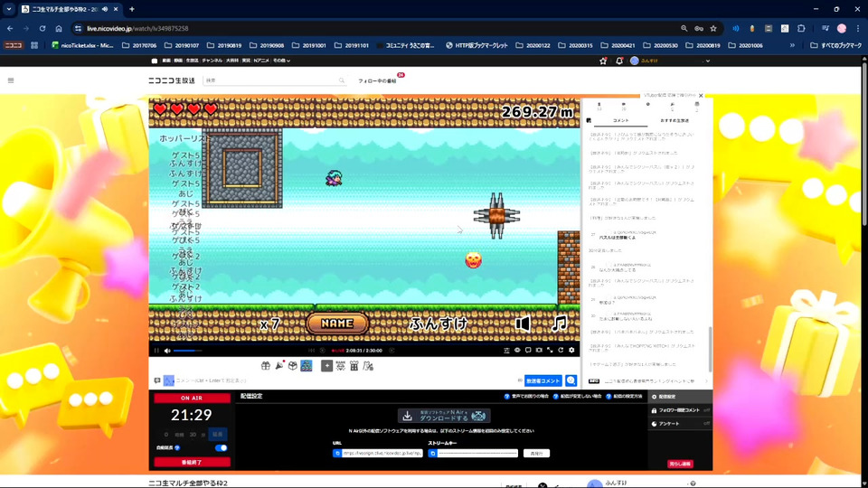Open the 配信設定 tab in the right sidebar
The image size is (868, 488).
click(x=680, y=397)
